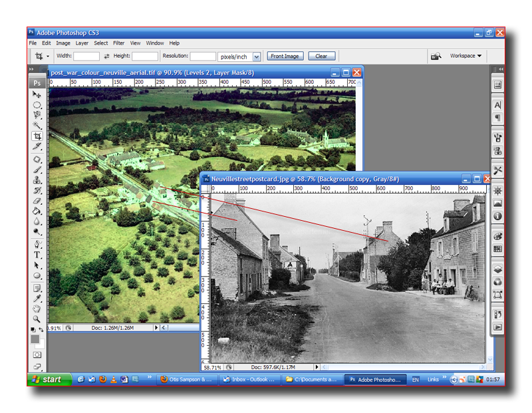Select the Path Selection tool
This screenshot has width=532, height=413.
[x=37, y=265]
